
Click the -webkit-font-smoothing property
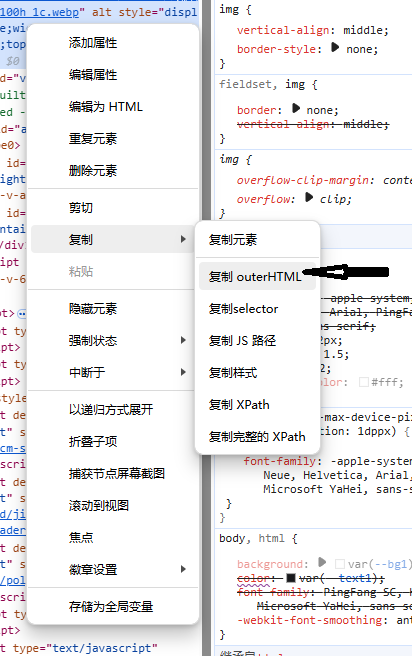(x=310, y=620)
